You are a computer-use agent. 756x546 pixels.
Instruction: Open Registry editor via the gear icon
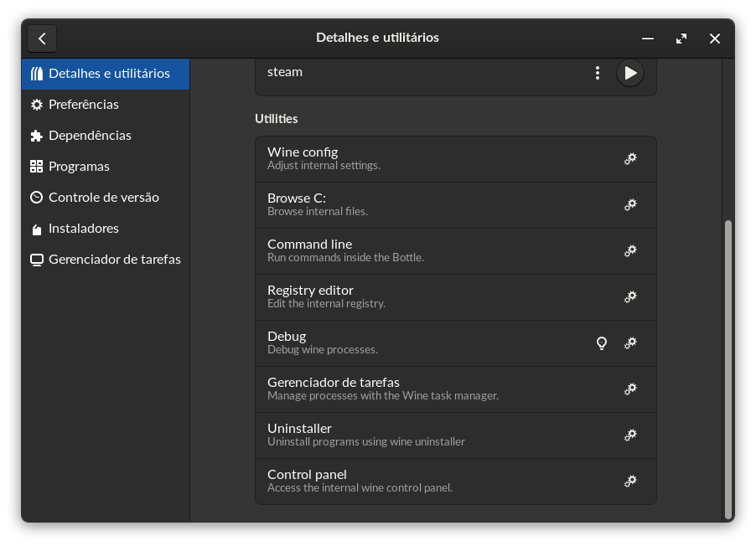[630, 296]
